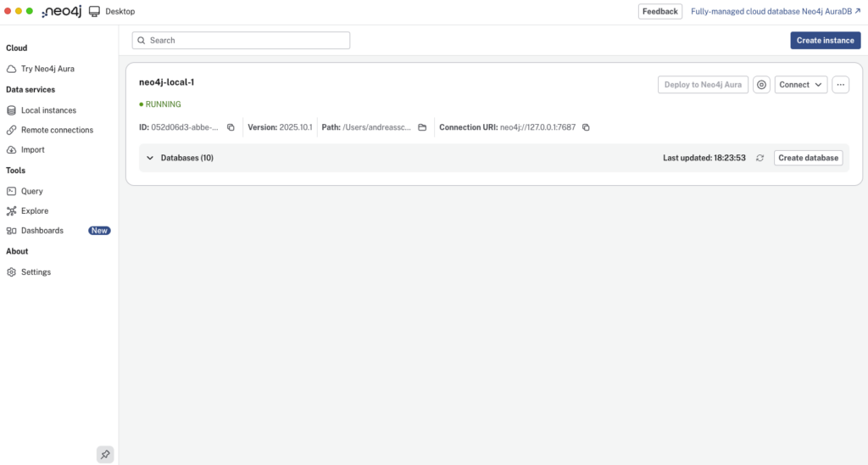
Task: Click the neo4j logo
Action: coord(61,12)
